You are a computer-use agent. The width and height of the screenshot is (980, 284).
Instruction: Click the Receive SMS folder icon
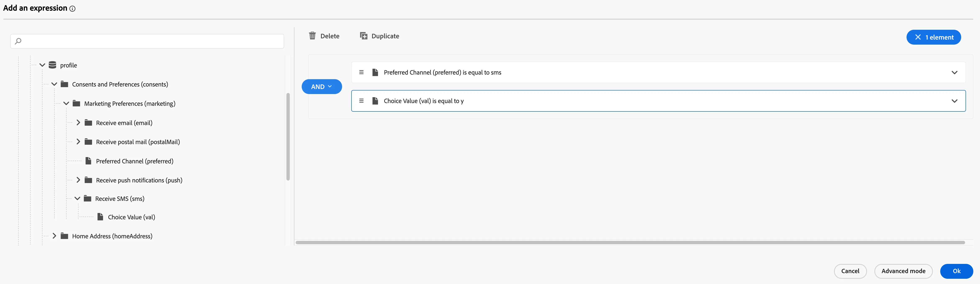click(87, 198)
